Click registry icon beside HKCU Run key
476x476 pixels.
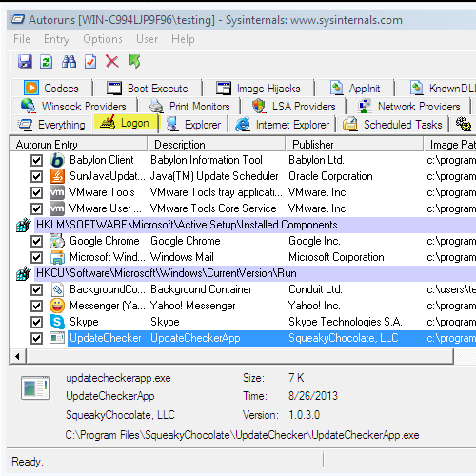24,273
